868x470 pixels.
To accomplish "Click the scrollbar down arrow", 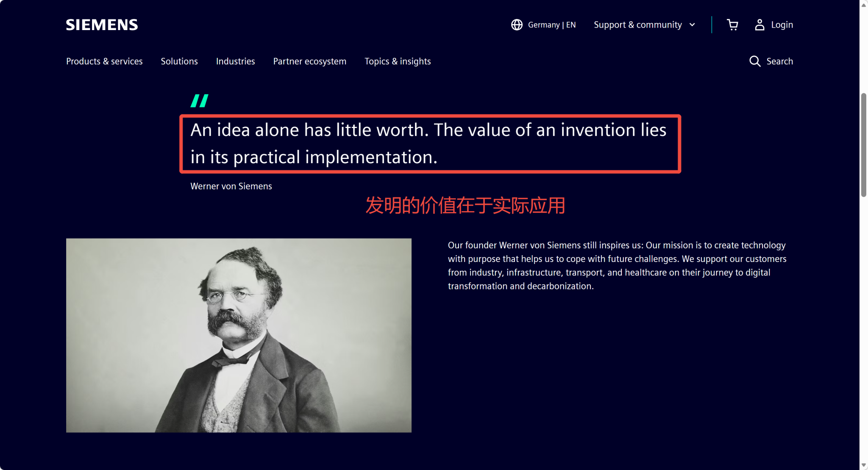I will point(864,465).
